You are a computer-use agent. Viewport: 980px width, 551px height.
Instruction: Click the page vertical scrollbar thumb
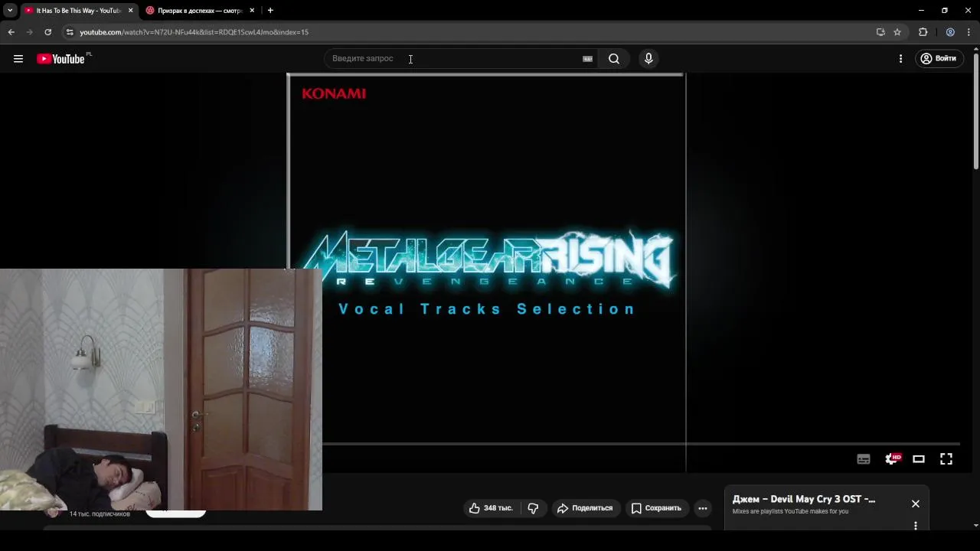tap(976, 110)
